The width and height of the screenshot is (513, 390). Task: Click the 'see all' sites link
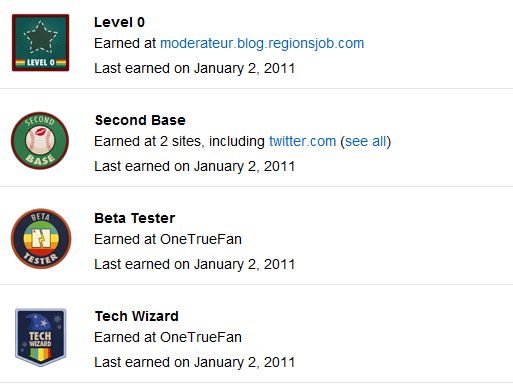[365, 141]
